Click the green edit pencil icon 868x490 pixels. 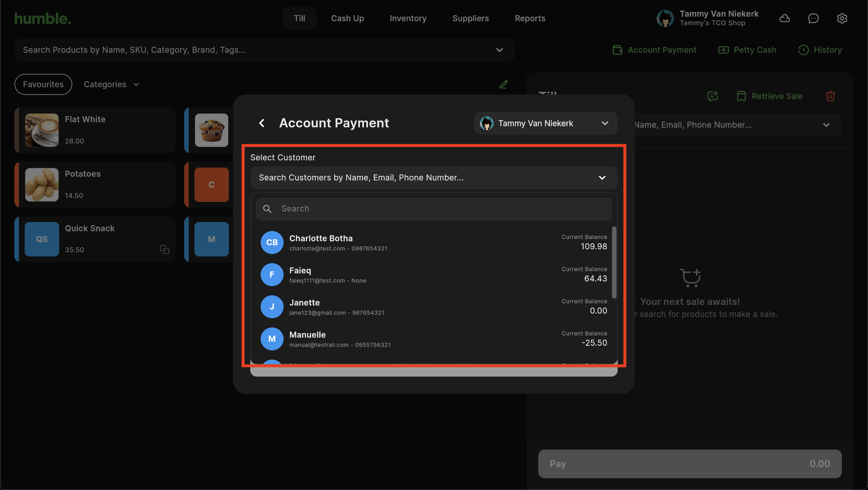coord(503,84)
